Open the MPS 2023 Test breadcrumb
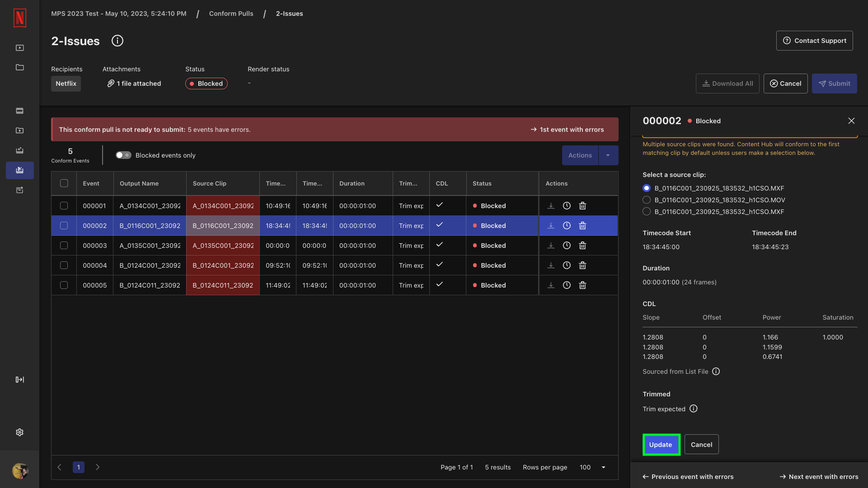Image resolution: width=868 pixels, height=488 pixels. (x=119, y=14)
